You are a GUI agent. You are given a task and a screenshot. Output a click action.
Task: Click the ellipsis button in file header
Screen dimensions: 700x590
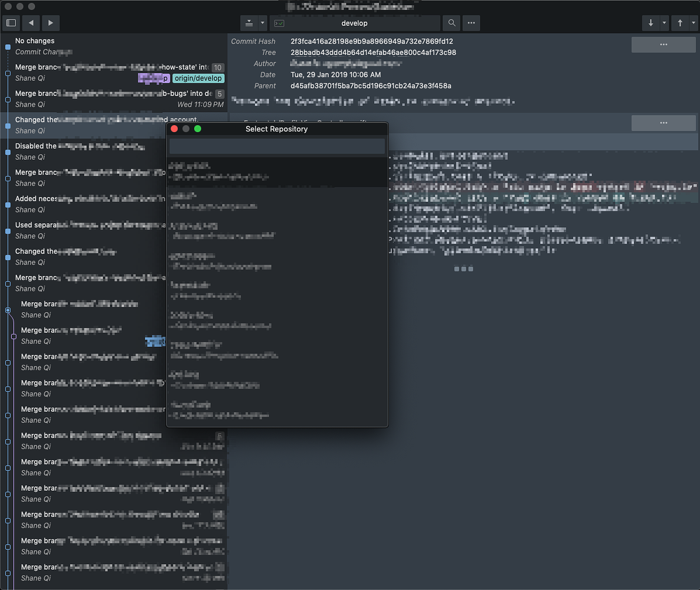coord(663,123)
